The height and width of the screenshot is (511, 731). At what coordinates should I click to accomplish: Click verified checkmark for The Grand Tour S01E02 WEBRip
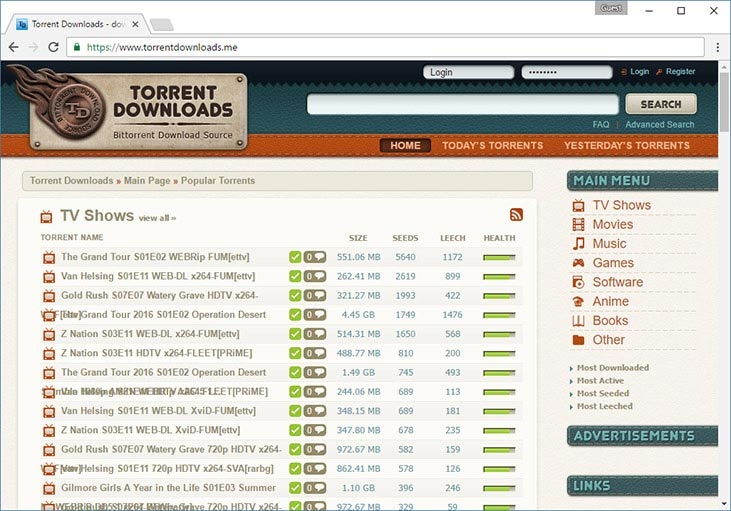click(295, 257)
